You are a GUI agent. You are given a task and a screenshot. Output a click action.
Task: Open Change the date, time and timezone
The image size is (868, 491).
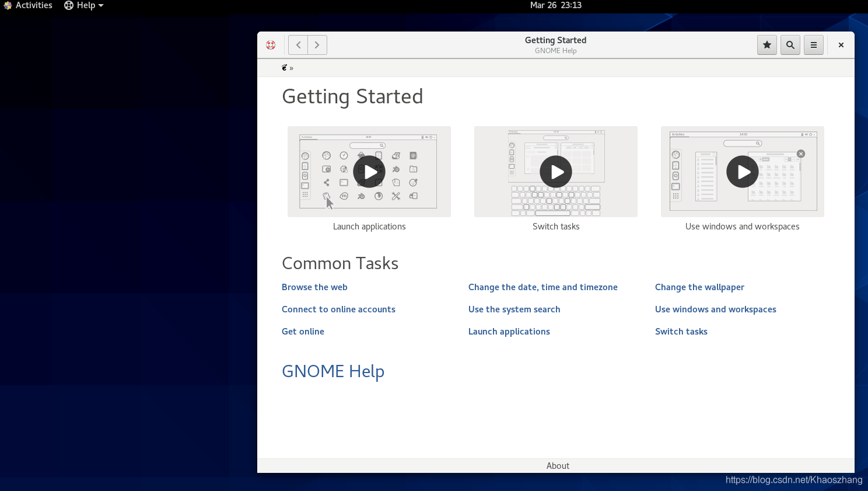point(543,287)
